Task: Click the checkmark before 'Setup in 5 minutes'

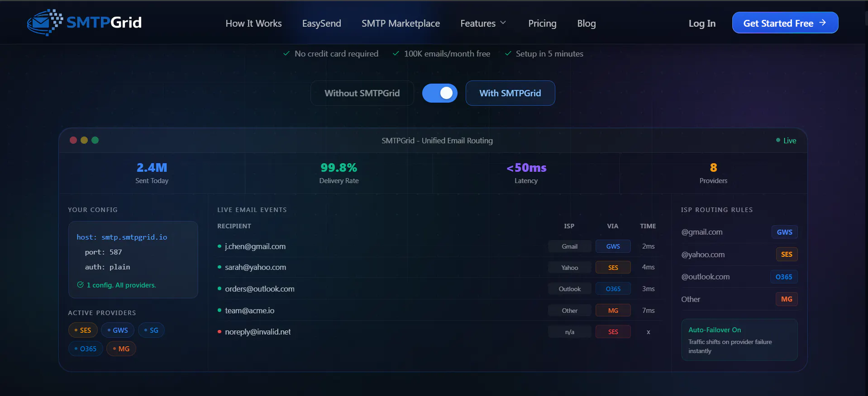Action: [x=508, y=53]
